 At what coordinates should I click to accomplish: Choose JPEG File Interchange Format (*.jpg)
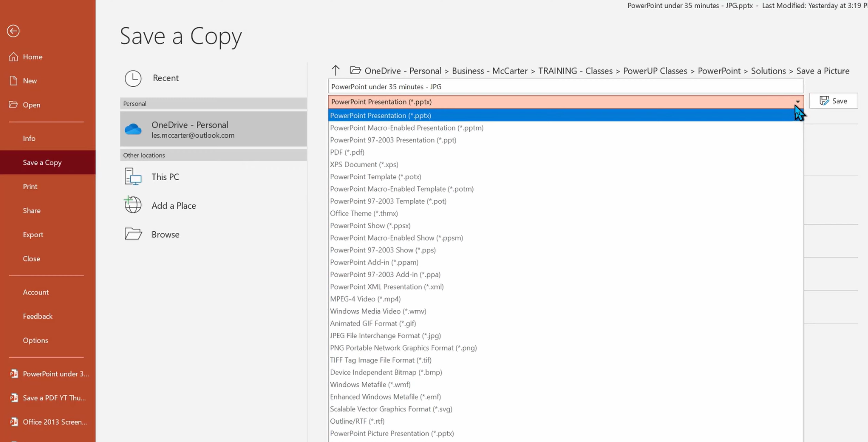(x=566, y=335)
